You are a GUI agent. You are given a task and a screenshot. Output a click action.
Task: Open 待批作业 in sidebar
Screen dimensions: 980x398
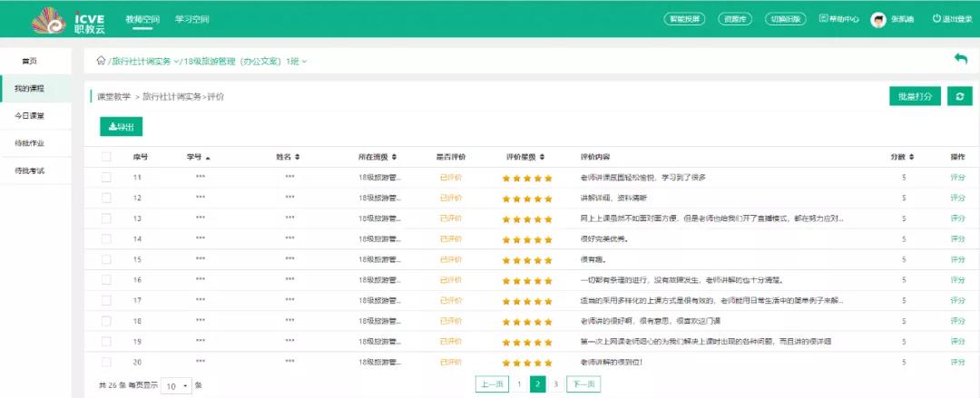click(30, 143)
